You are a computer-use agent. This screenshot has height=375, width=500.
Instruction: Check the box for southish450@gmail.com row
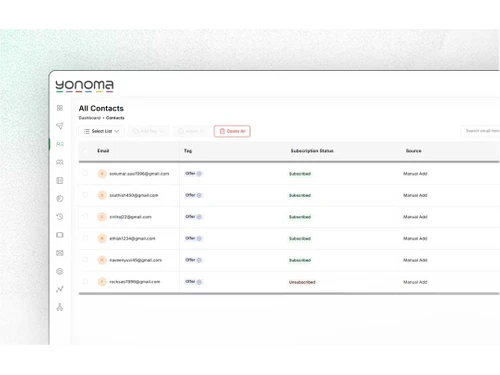[x=85, y=195]
